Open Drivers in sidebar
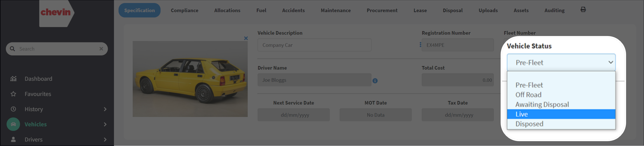This screenshot has height=146, width=644. tap(33, 139)
